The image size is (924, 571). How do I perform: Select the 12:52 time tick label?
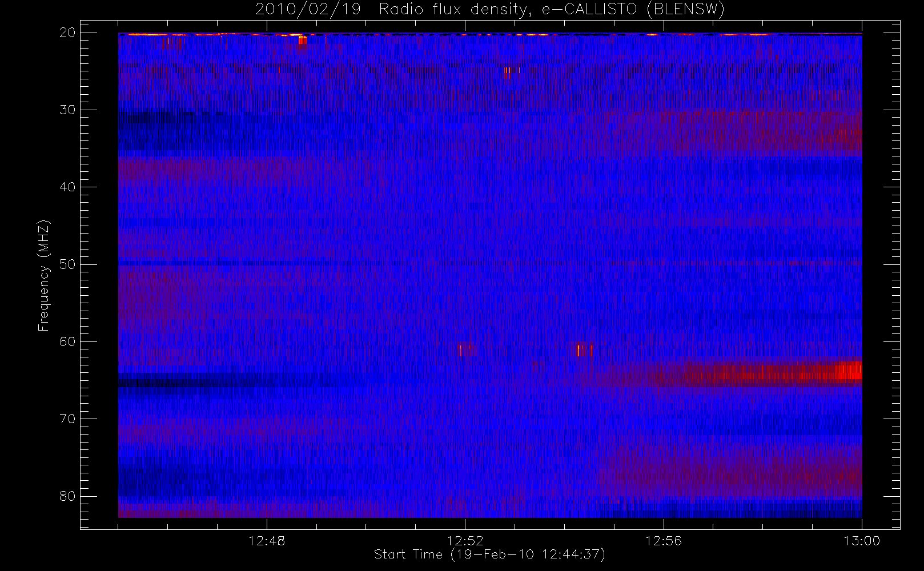pyautogui.click(x=465, y=541)
